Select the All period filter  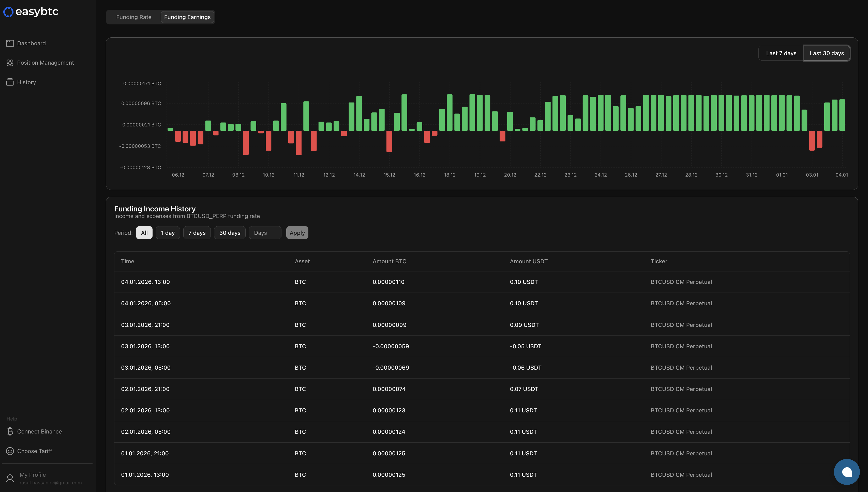pyautogui.click(x=144, y=233)
